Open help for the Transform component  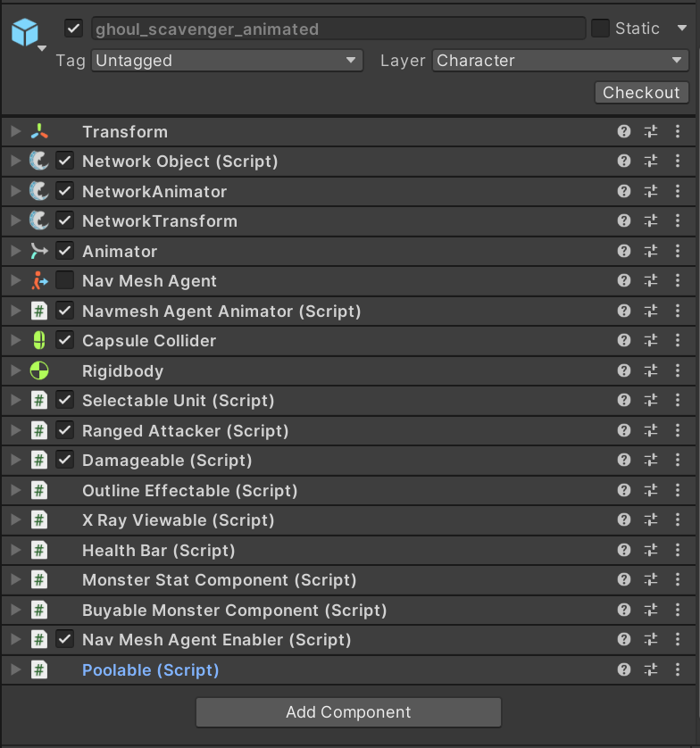(x=623, y=131)
